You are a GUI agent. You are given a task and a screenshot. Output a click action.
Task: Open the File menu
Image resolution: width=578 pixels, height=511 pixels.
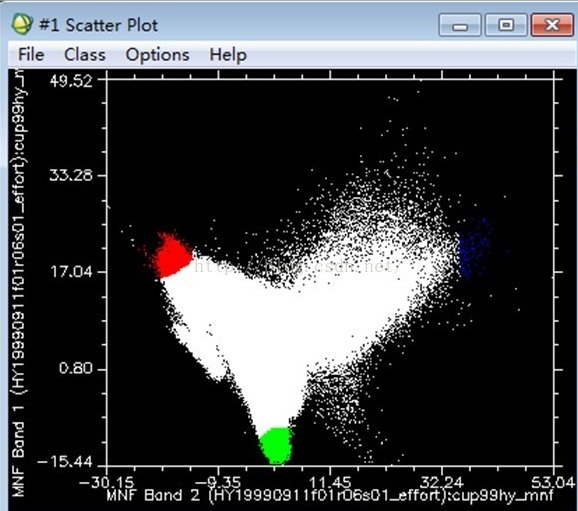[31, 55]
